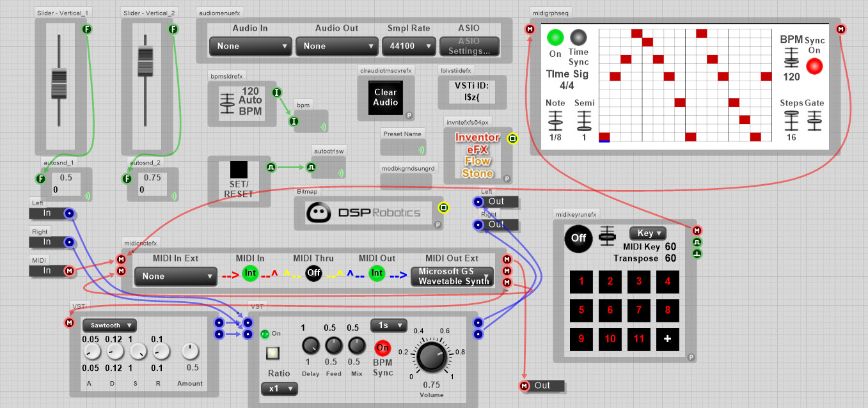Image resolution: width=868 pixels, height=408 pixels.
Task: Toggle the MIDI Thru Off button
Action: (x=313, y=274)
